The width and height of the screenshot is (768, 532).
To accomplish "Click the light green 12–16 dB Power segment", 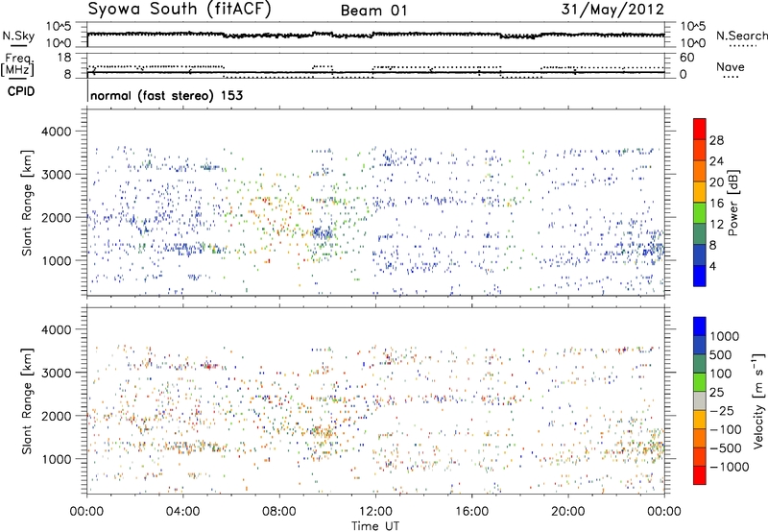I will (700, 213).
